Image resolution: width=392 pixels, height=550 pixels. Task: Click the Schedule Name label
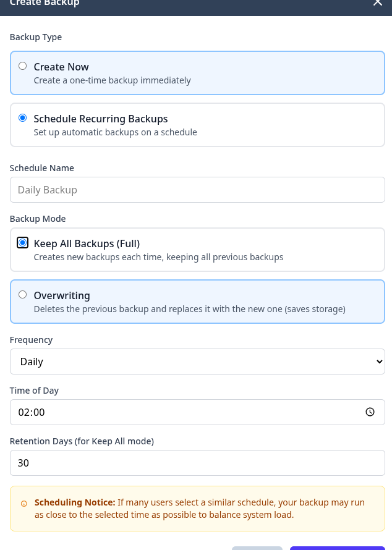pos(42,168)
